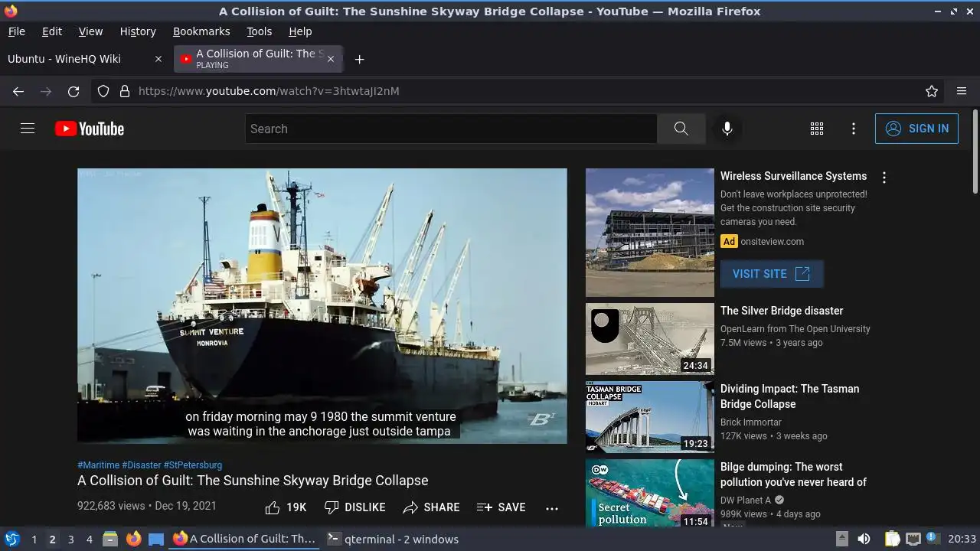Switch to the Ubuntu - WineHQ Wiki tab

84,59
